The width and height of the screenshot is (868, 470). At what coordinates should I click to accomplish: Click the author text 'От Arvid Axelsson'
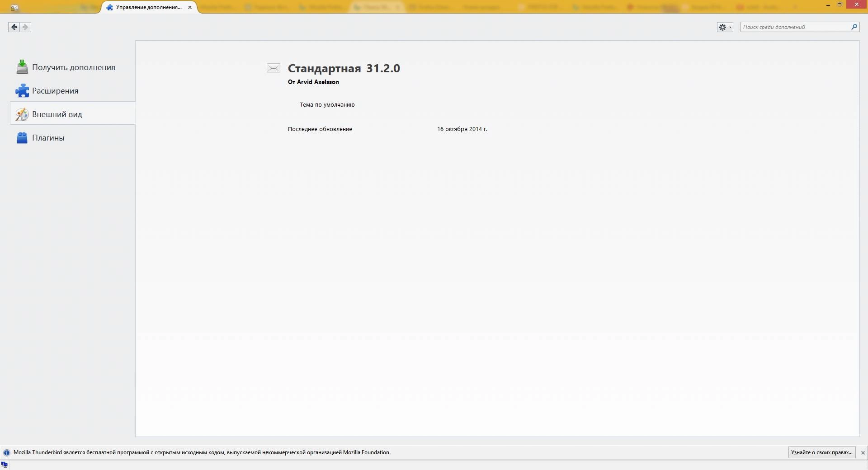(x=313, y=82)
